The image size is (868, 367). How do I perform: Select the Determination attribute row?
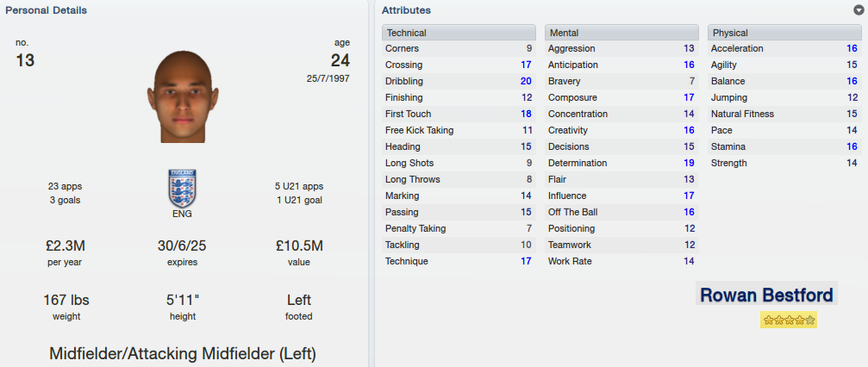click(621, 164)
